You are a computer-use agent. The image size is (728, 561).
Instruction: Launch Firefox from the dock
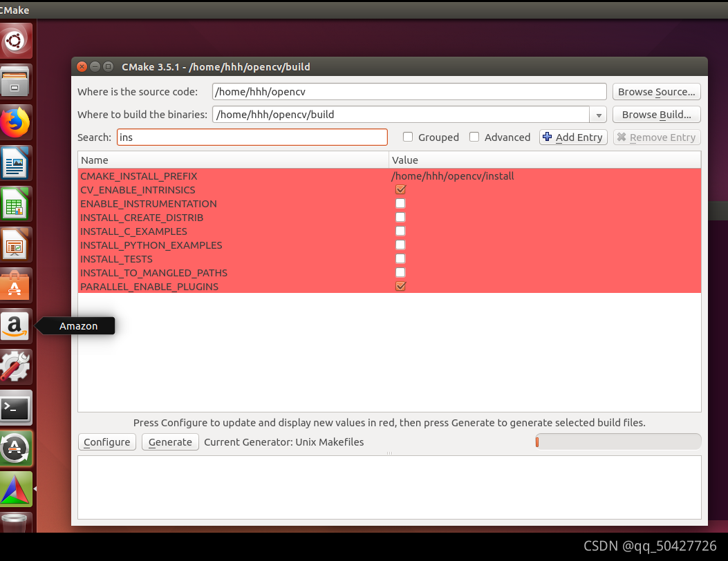tap(15, 122)
